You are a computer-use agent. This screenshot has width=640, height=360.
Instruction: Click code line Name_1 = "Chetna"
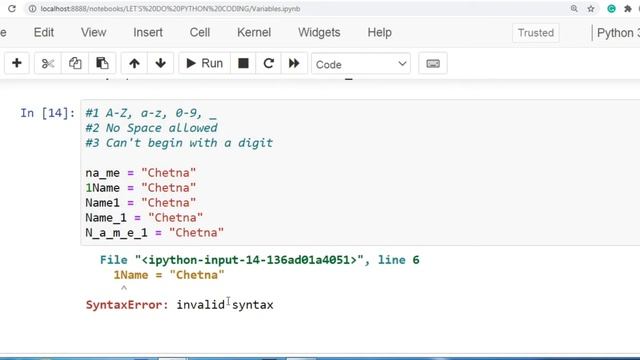point(144,218)
